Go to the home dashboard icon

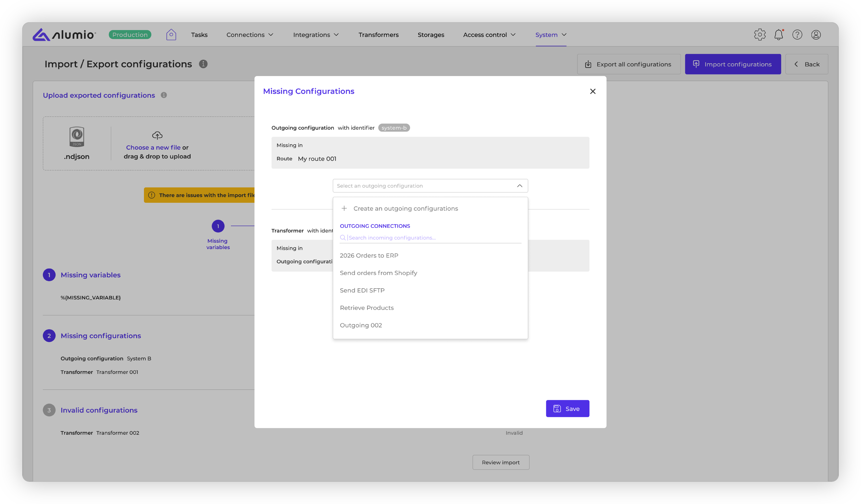pos(171,35)
